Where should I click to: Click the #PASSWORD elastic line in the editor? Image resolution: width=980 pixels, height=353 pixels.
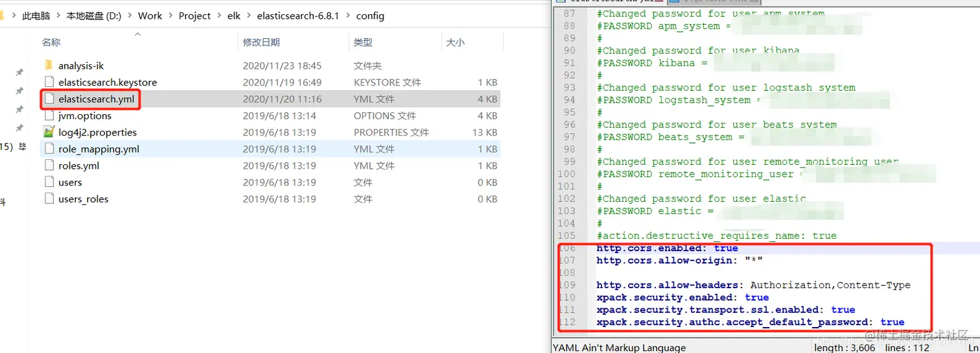coord(655,211)
